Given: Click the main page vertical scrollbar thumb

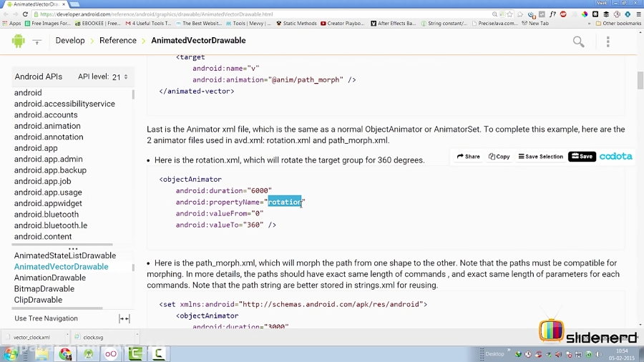Looking at the screenshot, I should 640,80.
